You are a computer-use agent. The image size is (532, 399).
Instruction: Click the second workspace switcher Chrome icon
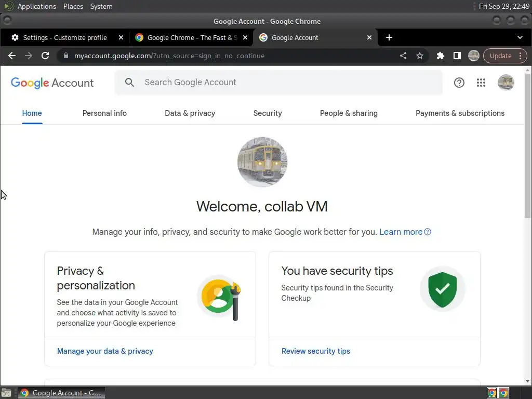click(x=504, y=393)
